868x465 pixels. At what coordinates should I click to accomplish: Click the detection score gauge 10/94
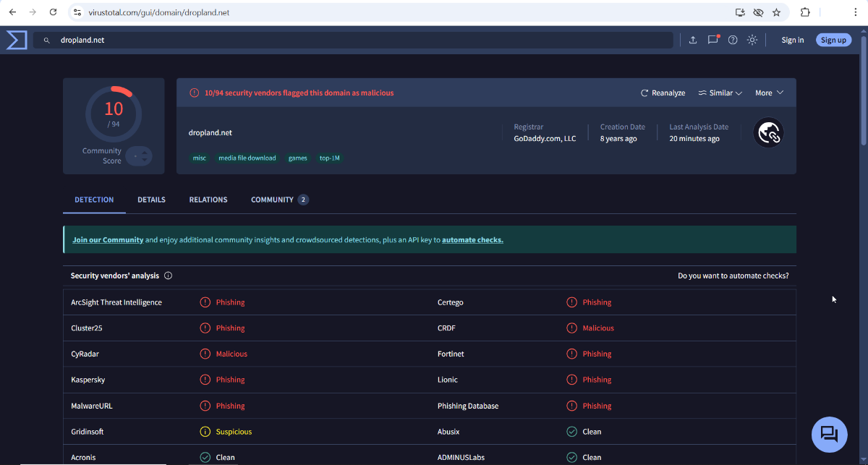pyautogui.click(x=114, y=113)
